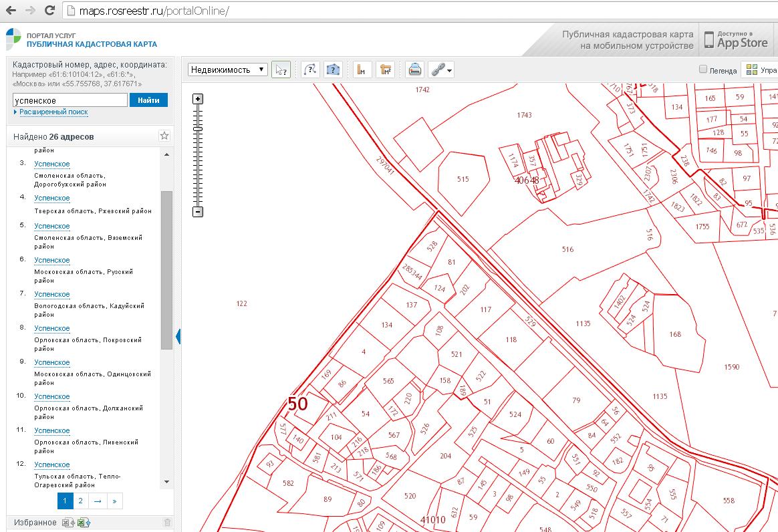Viewport: 778px width, 532px height.
Task: Click the results list scroll down arrow
Action: point(166,481)
